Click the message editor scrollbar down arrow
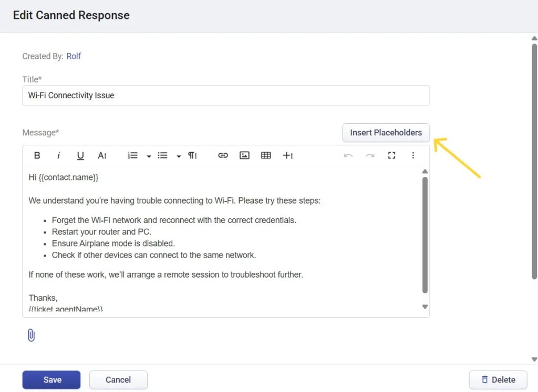The image size is (538, 392). [x=425, y=306]
